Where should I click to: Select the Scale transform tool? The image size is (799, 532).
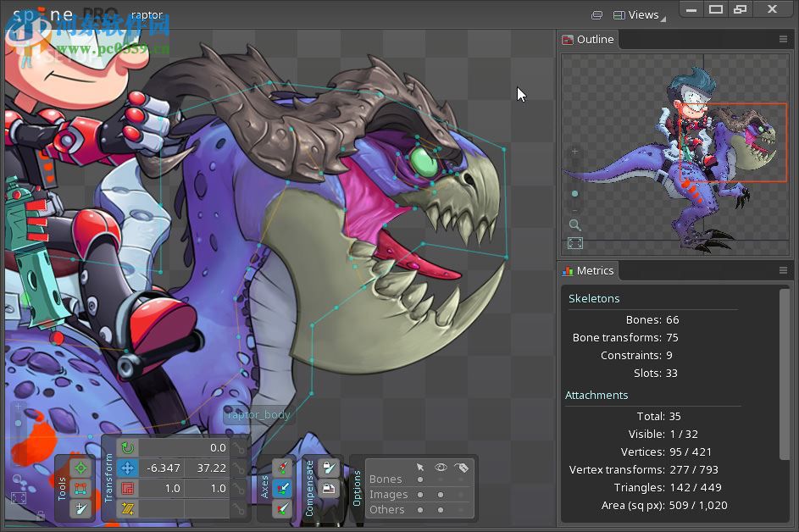pyautogui.click(x=127, y=489)
